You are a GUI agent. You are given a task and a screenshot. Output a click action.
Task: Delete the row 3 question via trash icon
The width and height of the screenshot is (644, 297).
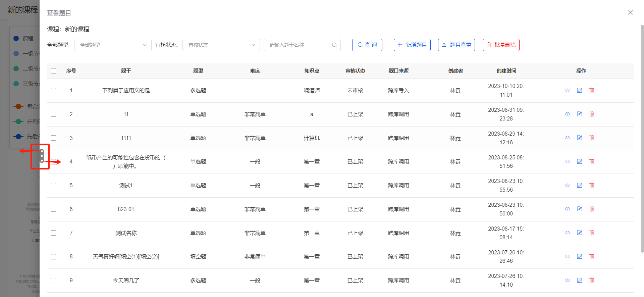(591, 138)
